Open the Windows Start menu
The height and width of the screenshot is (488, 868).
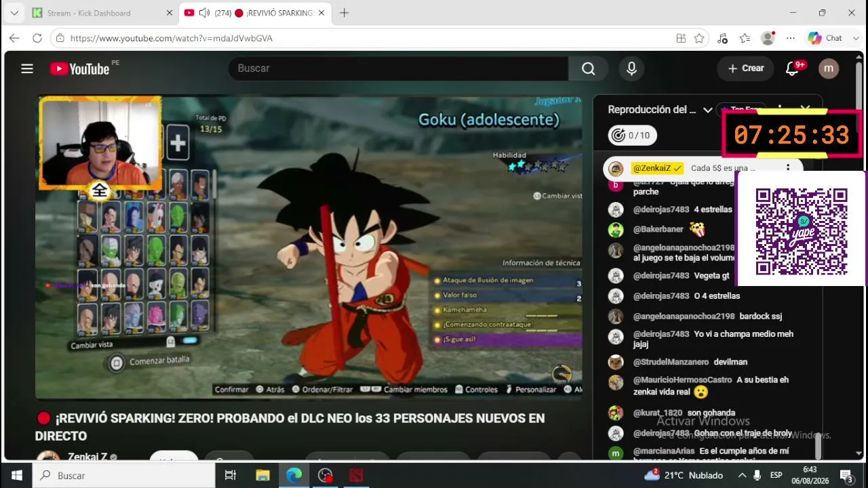[16, 475]
